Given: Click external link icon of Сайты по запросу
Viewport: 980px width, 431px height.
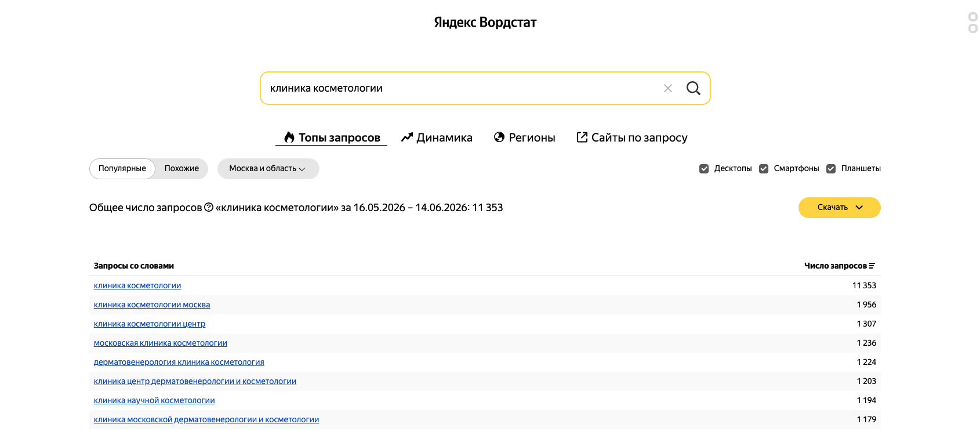Looking at the screenshot, I should click(582, 137).
